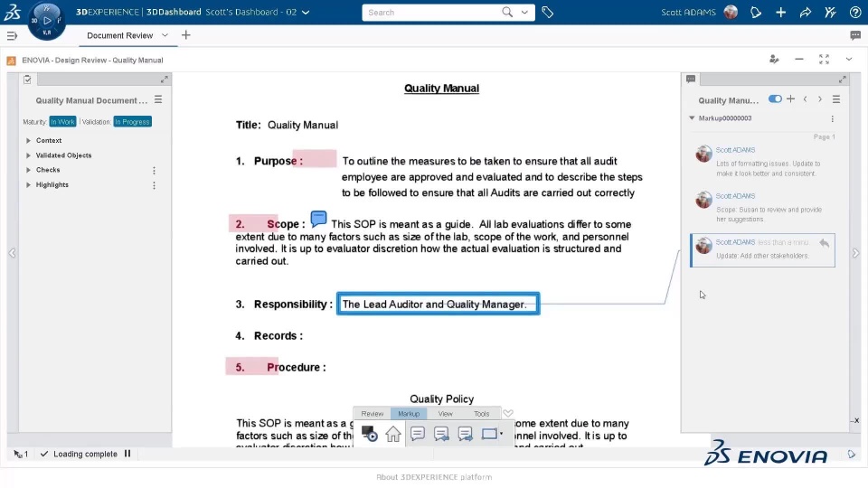This screenshot has height=488, width=868.
Task: Collapse the Markup00000003 group
Action: [692, 117]
